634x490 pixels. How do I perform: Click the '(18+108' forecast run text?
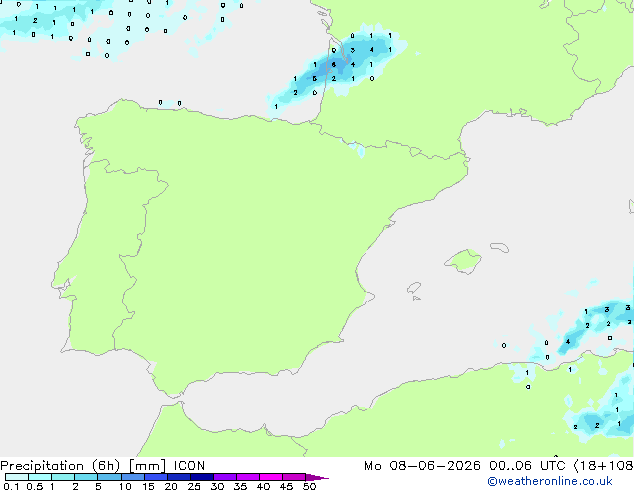[604, 466]
